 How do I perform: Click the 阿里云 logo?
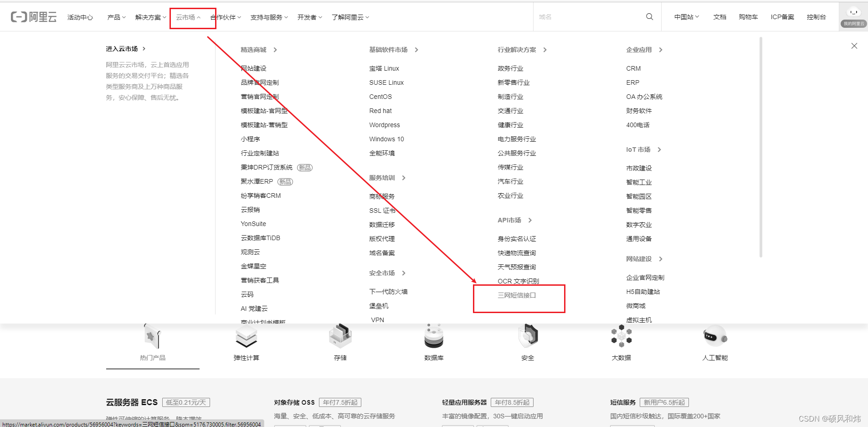33,16
